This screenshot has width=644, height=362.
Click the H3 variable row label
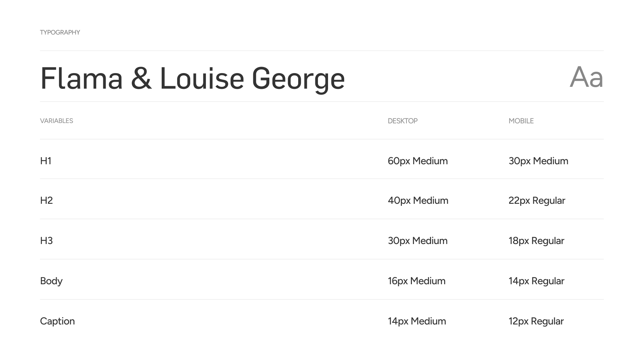pyautogui.click(x=46, y=241)
